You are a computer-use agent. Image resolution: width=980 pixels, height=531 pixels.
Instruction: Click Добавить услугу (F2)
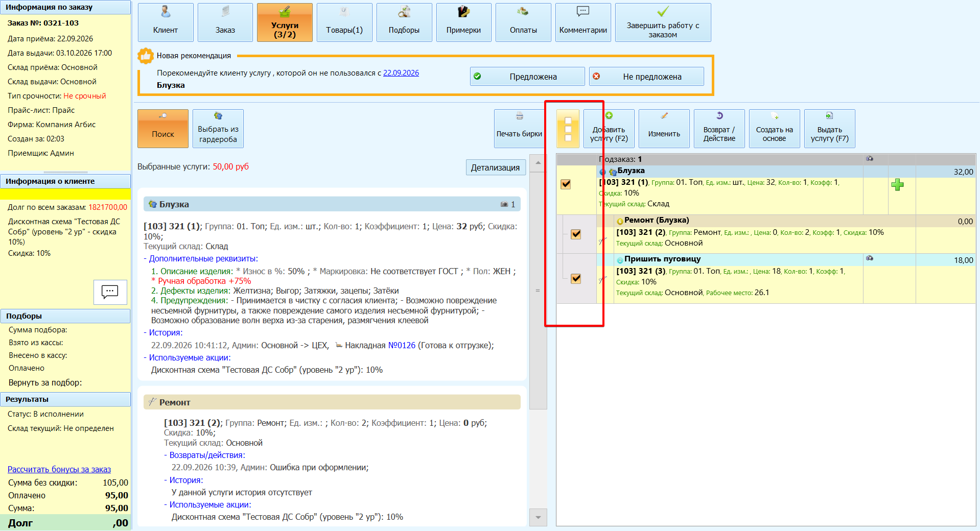[609, 129]
